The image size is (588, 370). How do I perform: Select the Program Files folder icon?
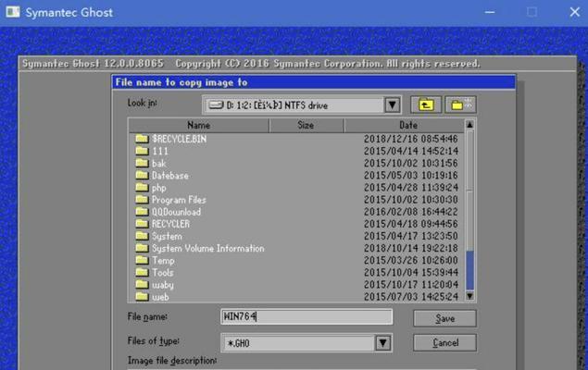coord(142,200)
